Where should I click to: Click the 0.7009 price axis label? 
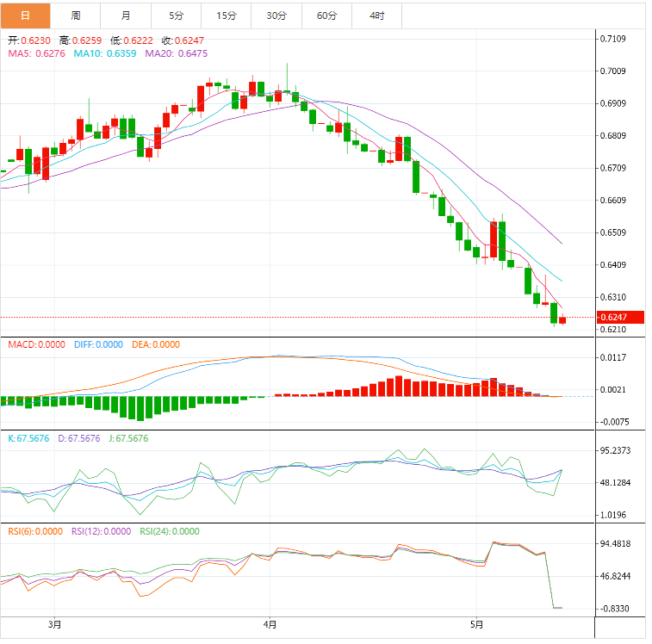tap(613, 71)
